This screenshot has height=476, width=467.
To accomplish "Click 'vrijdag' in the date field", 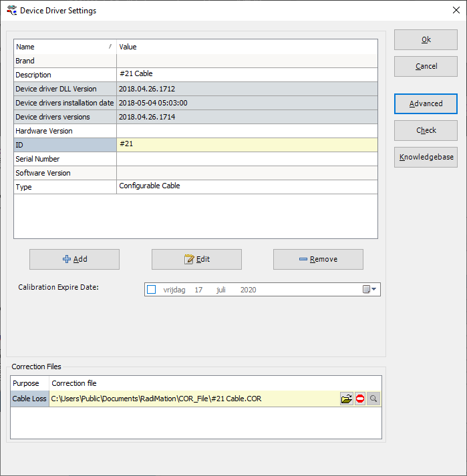I will [x=174, y=290].
